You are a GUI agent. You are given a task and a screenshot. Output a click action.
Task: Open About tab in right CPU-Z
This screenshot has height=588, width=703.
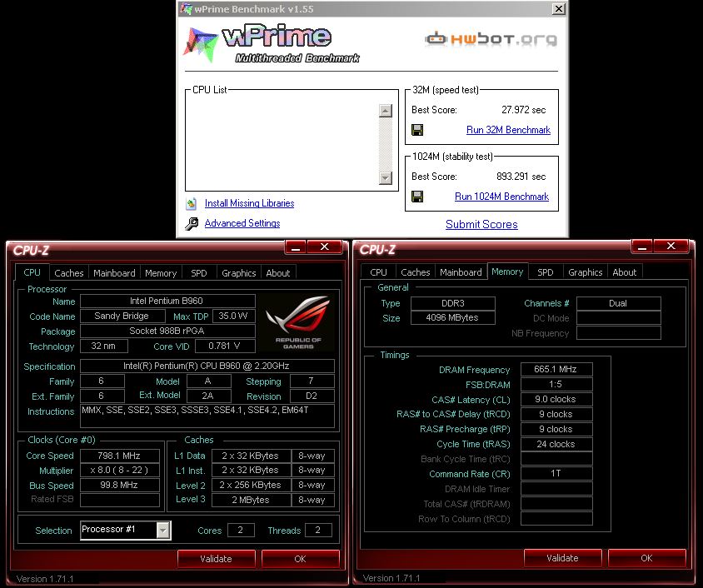click(625, 272)
